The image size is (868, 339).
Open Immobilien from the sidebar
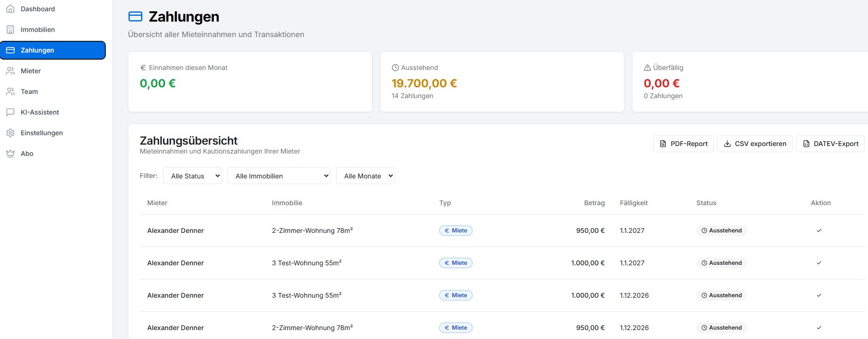click(53, 30)
